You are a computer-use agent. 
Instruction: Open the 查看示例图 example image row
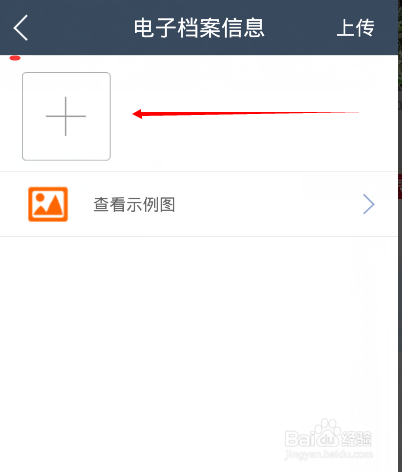(x=199, y=204)
